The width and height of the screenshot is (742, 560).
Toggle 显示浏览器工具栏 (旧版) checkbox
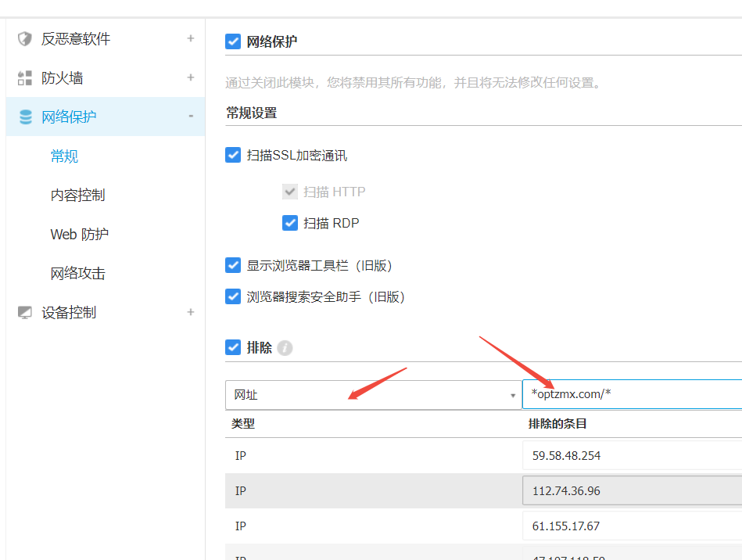pos(233,265)
